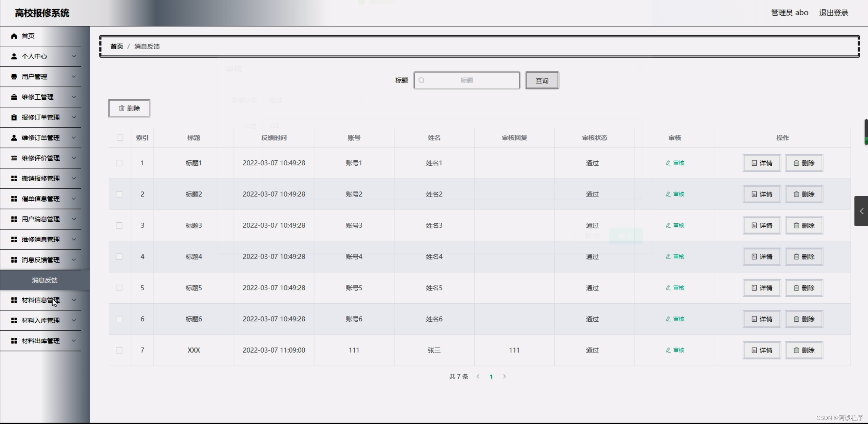Click the 查询 search button
Screen dimensions: 868x424
542,80
